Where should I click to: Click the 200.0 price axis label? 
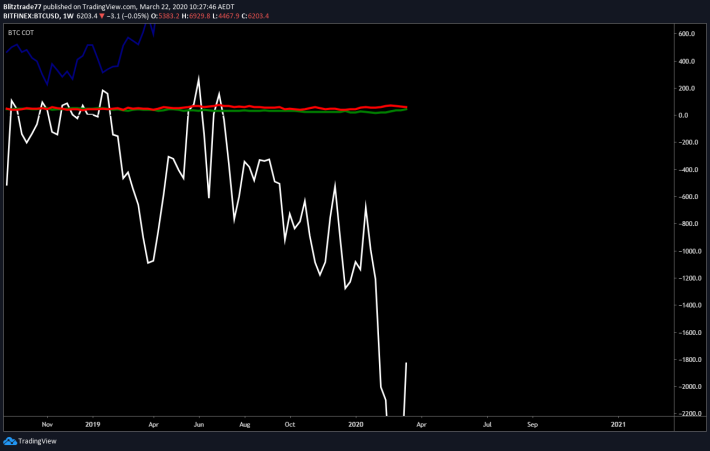click(x=686, y=88)
